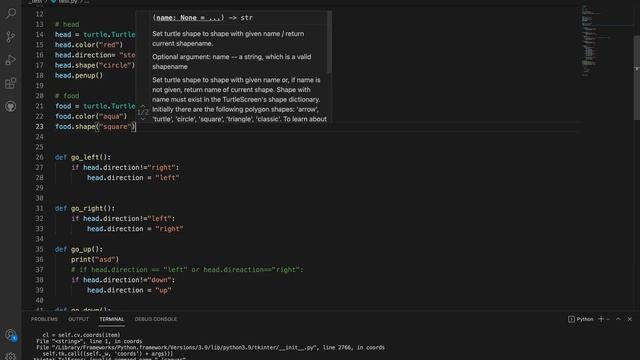Viewport: 640px width, 360px height.
Task: Switch to the TERMINAL tab
Action: pos(111,319)
